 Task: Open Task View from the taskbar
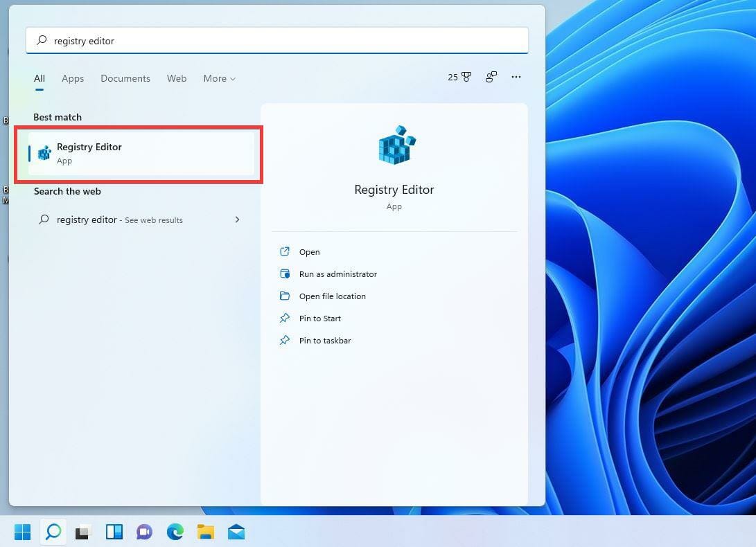click(83, 532)
